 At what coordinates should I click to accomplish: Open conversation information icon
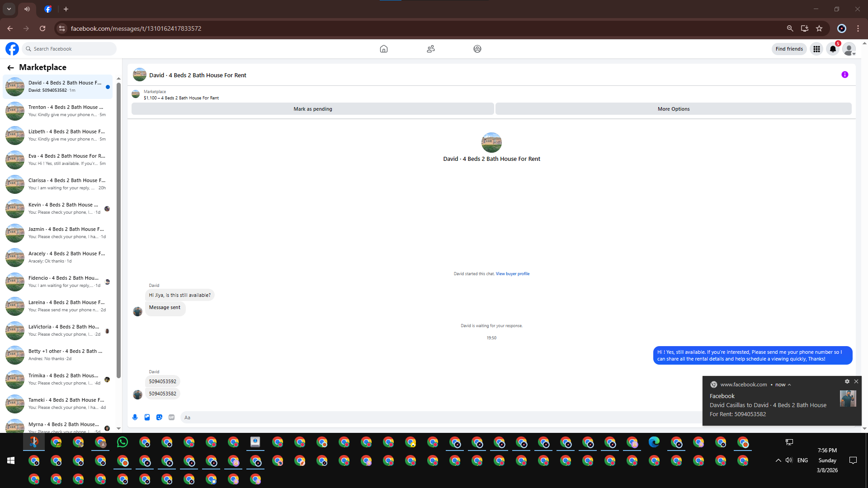click(844, 75)
